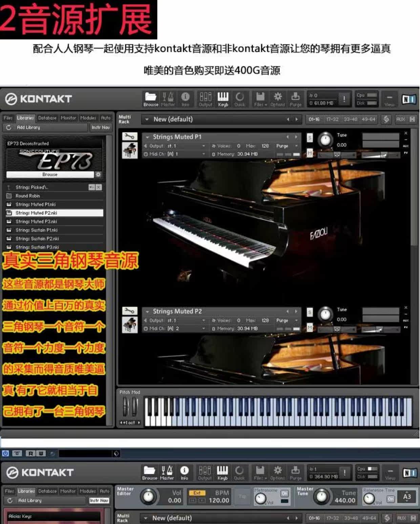The height and width of the screenshot is (524, 420).
Task: Click Master Editor Vol knob
Action: coord(149,497)
